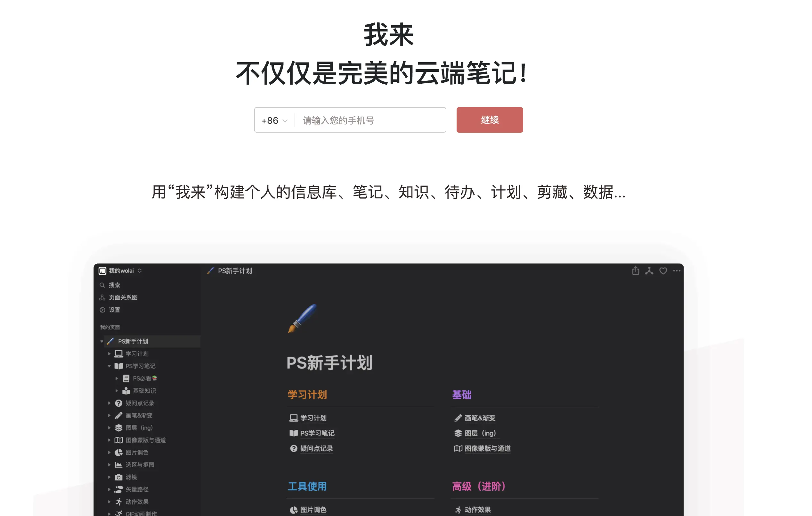
Task: Click PS新手计划 breadcrumb in top bar
Action: click(235, 270)
